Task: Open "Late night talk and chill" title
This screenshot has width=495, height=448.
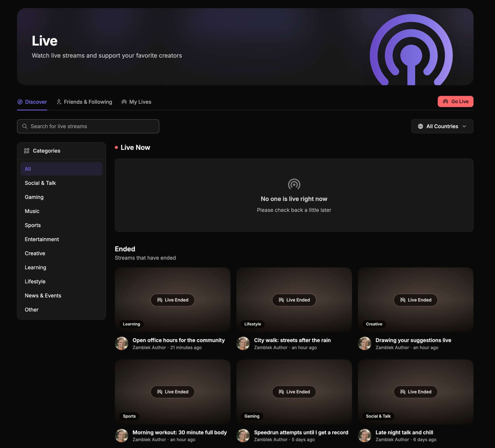Action: 404,433
